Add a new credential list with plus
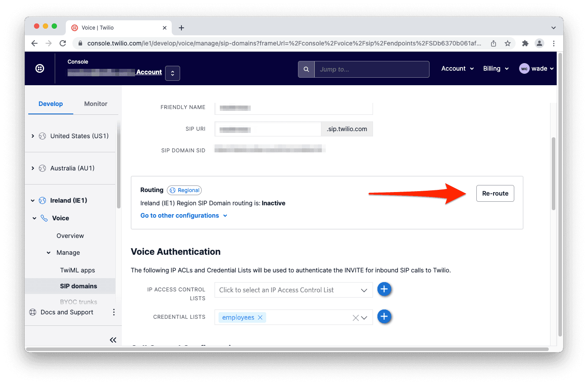 (384, 317)
